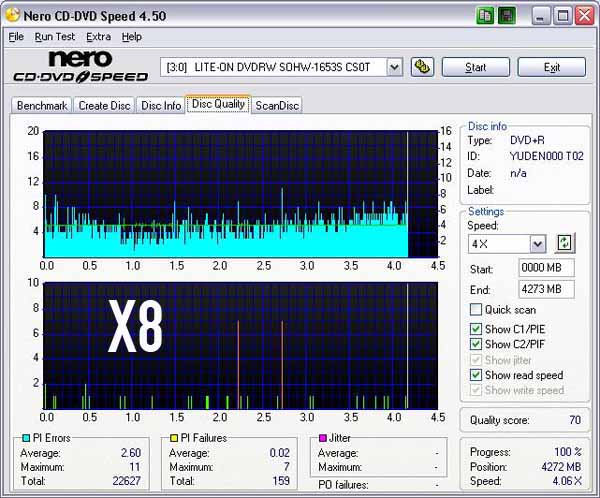Open the Help menu
This screenshot has width=600, height=498.
click(x=132, y=37)
